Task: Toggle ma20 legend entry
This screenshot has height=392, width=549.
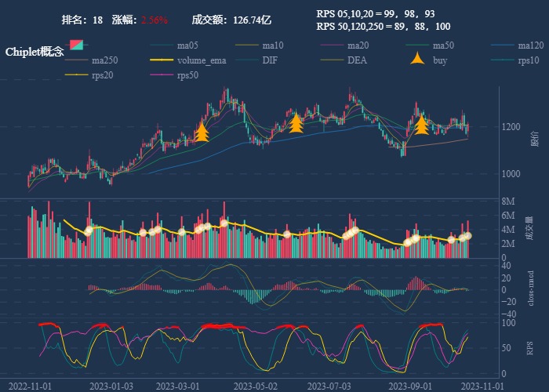Action: click(x=358, y=45)
